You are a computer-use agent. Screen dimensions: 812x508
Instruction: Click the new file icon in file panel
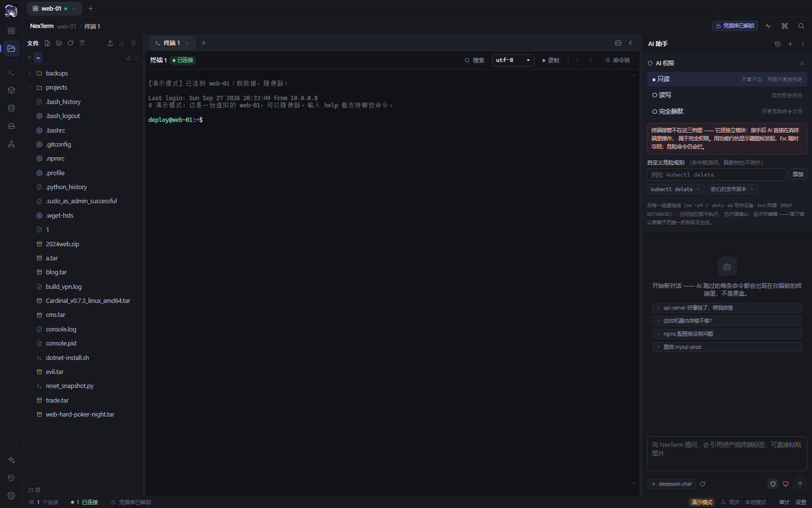click(47, 43)
